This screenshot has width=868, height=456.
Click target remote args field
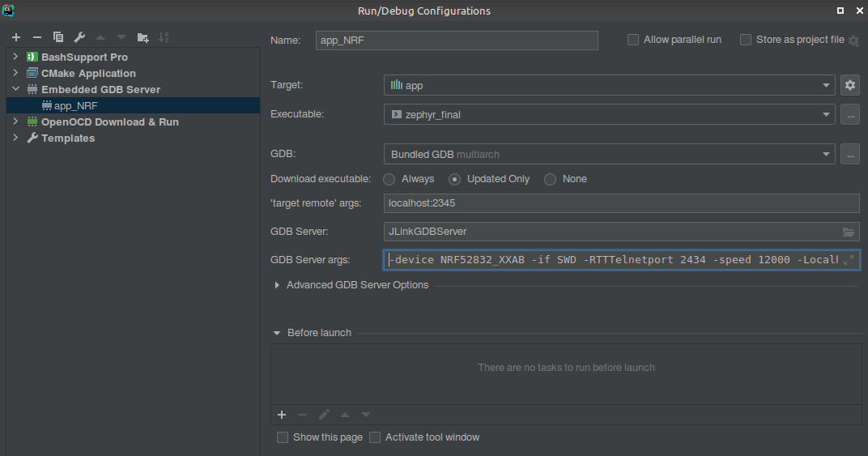pos(621,203)
